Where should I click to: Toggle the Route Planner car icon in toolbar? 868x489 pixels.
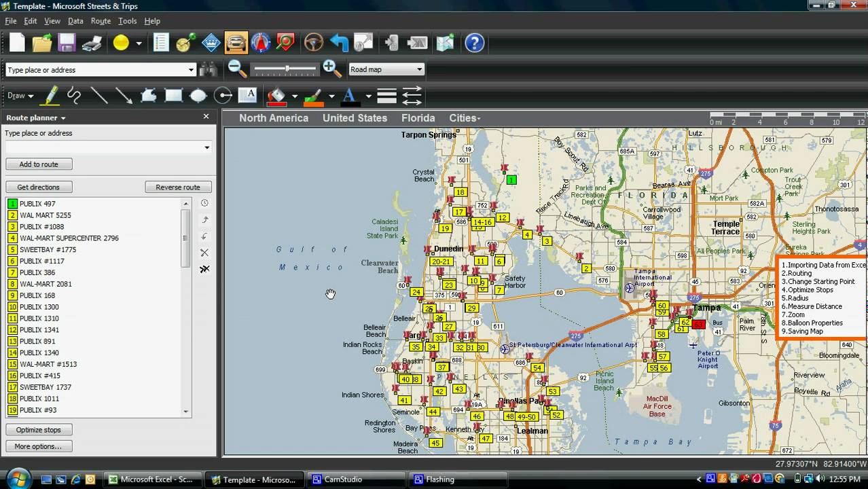pos(236,43)
